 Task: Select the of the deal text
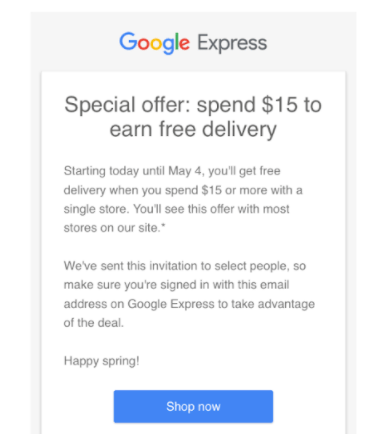94,323
